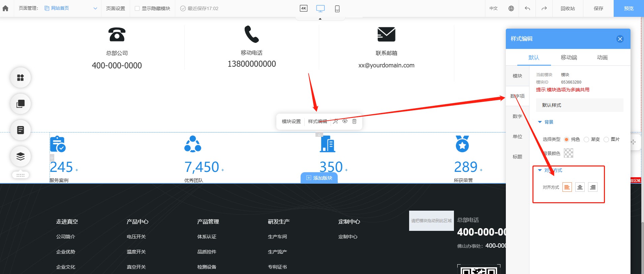Select the 渐变 background type

click(x=586, y=140)
